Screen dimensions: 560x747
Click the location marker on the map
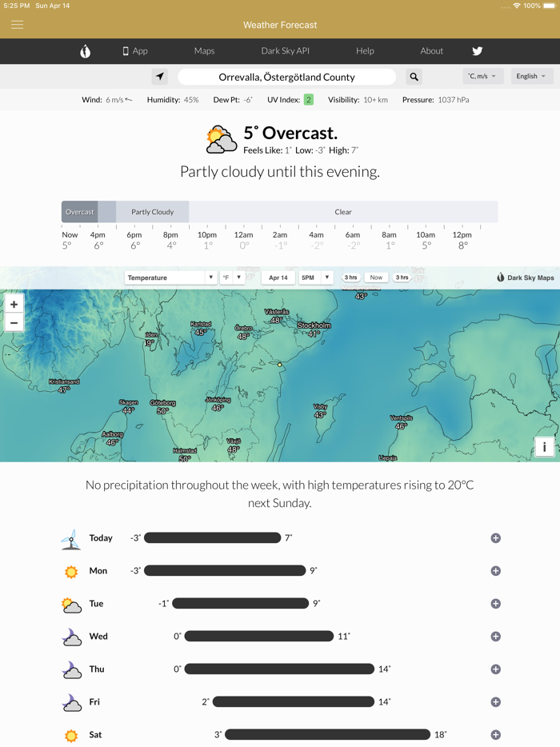[x=280, y=365]
